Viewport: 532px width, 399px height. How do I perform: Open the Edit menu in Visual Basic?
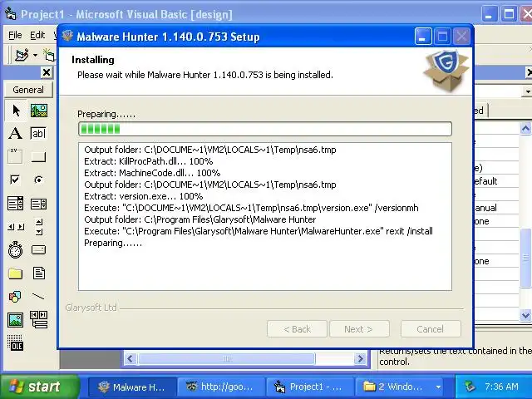(x=37, y=35)
